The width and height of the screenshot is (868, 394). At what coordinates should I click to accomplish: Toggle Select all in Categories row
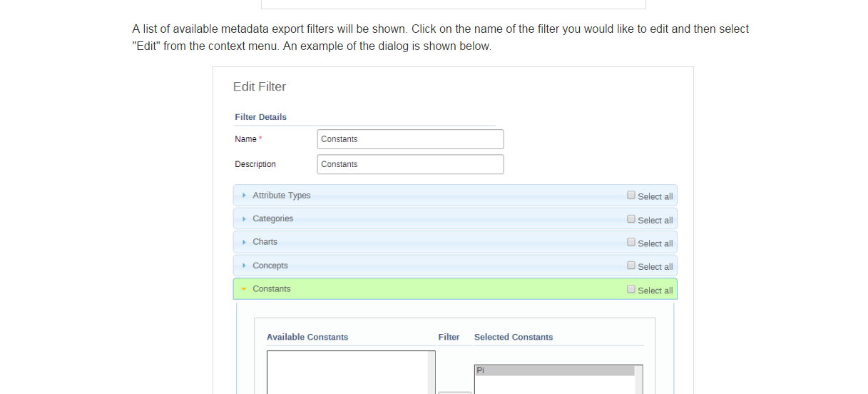click(x=631, y=218)
